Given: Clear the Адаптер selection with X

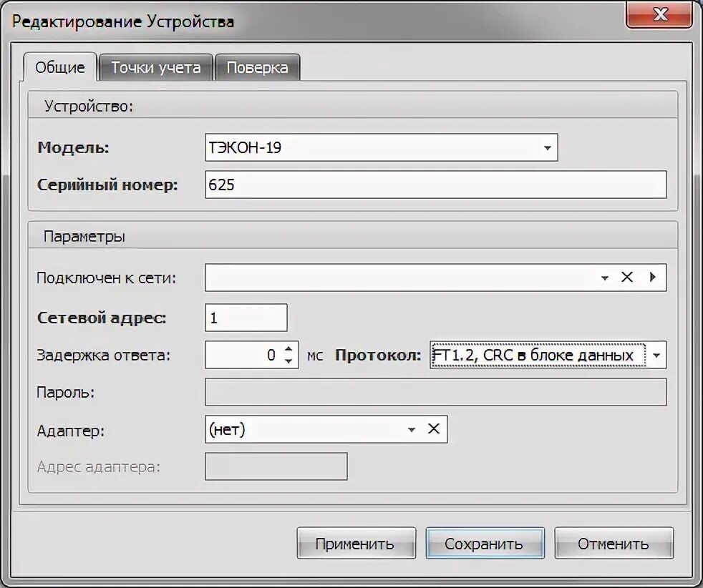Looking at the screenshot, I should pos(434,429).
